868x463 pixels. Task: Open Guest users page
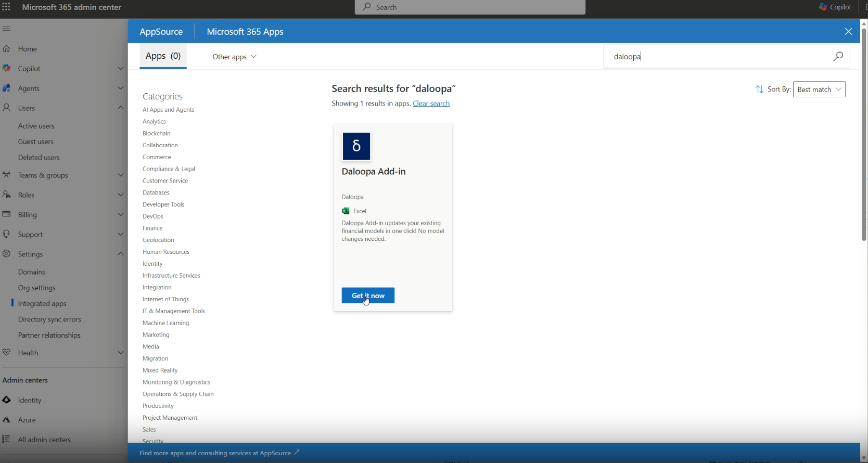click(x=35, y=142)
